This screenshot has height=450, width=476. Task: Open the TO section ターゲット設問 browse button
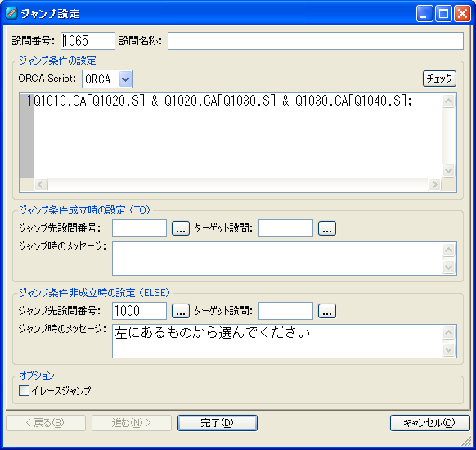(327, 228)
